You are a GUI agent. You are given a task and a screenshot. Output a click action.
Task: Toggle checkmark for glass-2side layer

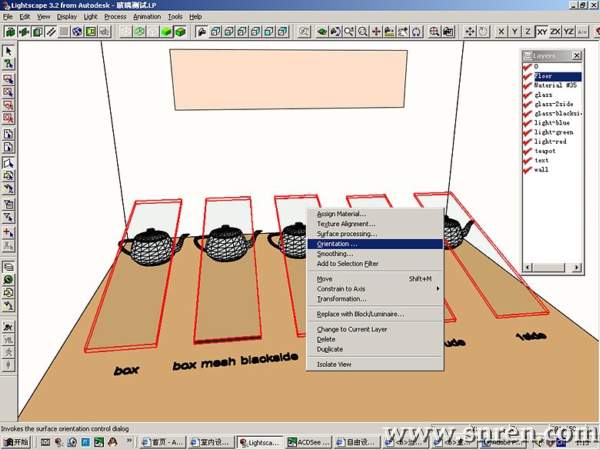tap(527, 104)
